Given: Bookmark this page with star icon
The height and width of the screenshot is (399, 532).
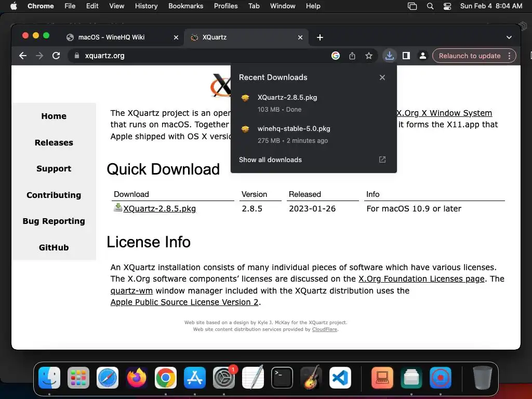Looking at the screenshot, I should 369,56.
